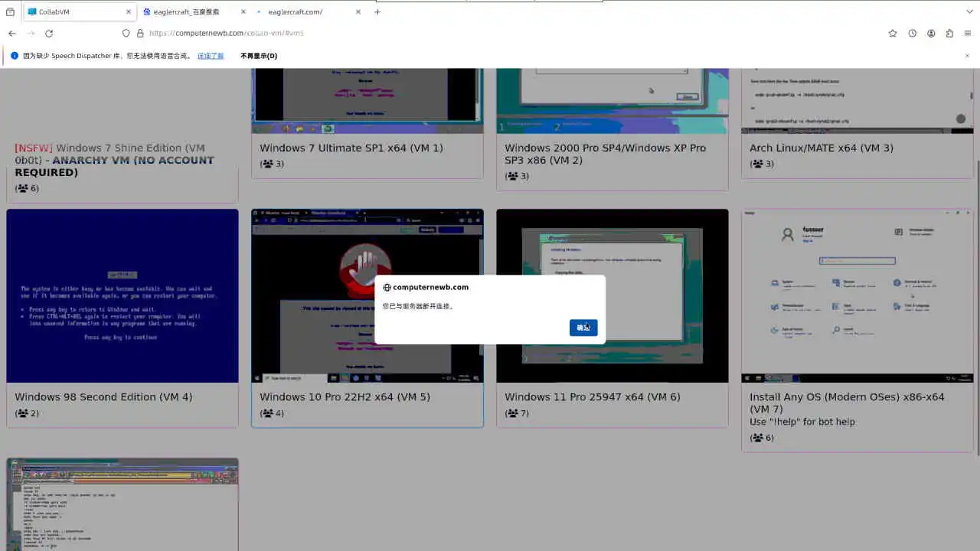This screenshot has width=980, height=551.
Task: Switch to eaglercraft_百度搜索 tab
Action: pyautogui.click(x=194, y=11)
